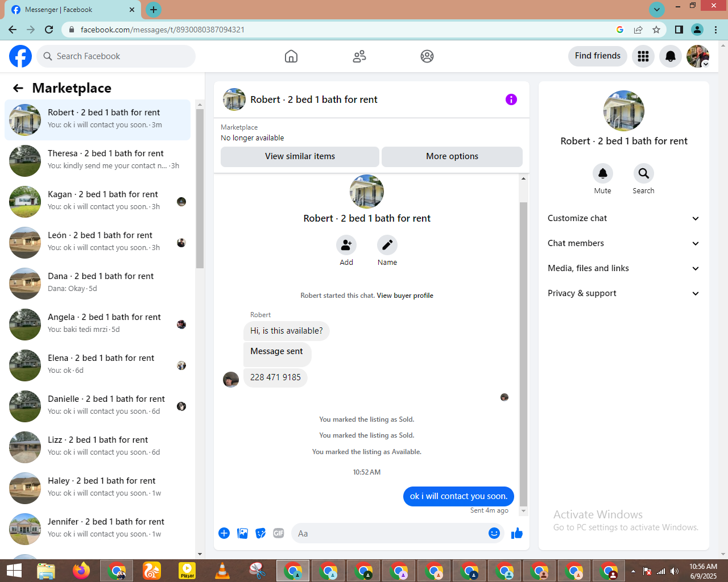This screenshot has height=582, width=728.
Task: Add people to the chat
Action: coord(346,245)
